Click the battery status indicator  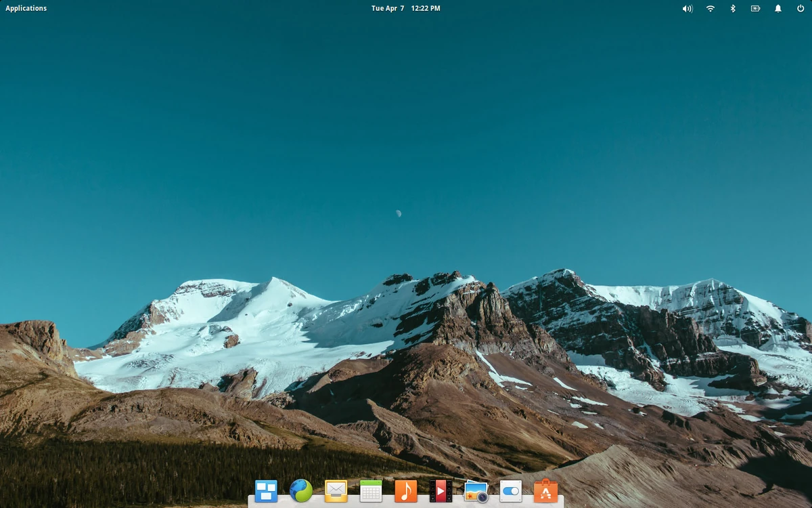[x=756, y=8]
